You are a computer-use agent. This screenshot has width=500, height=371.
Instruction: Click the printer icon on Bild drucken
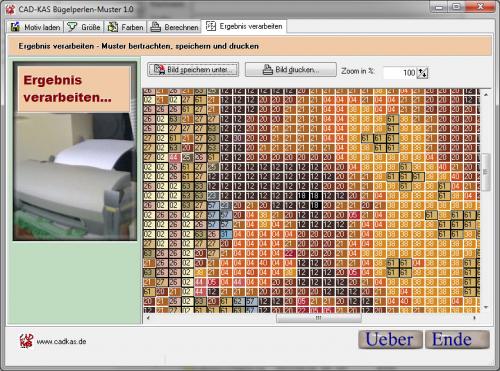click(x=268, y=70)
